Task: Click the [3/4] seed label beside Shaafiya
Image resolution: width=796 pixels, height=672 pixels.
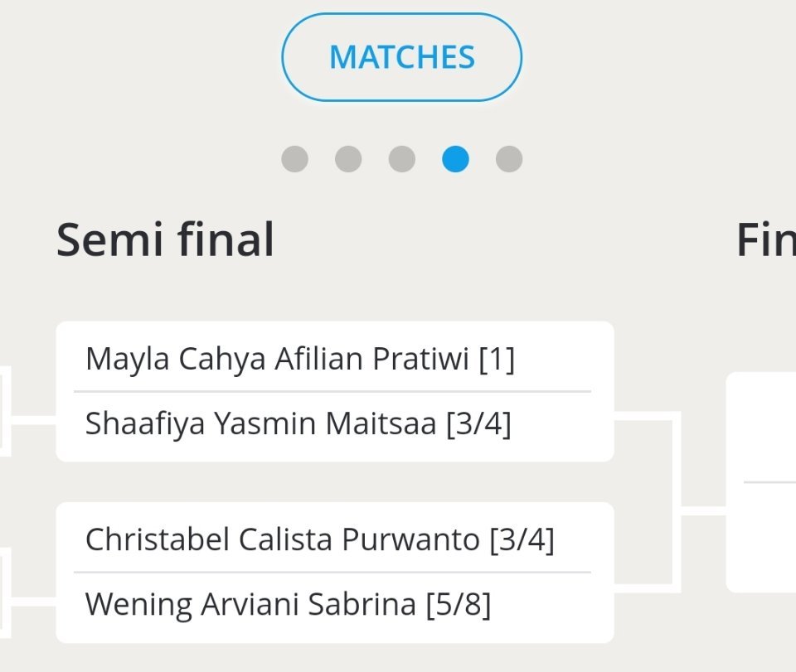Action: 478,424
